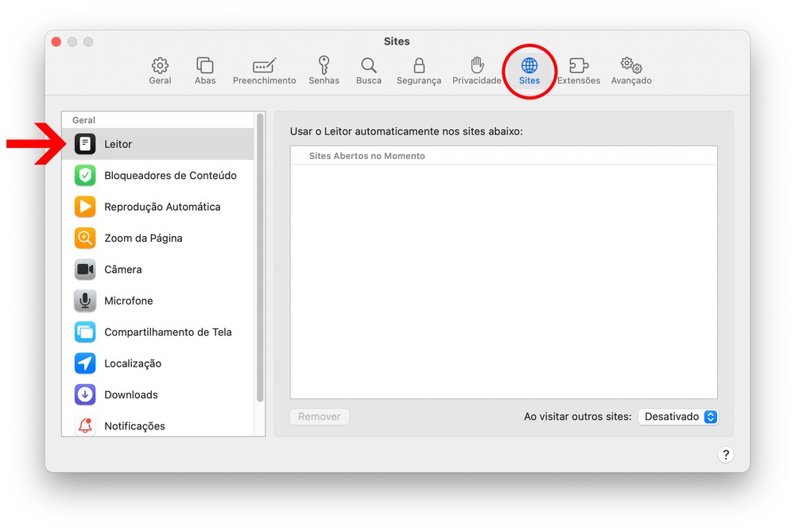
Task: Select the Segurança padlock icon
Action: point(419,70)
